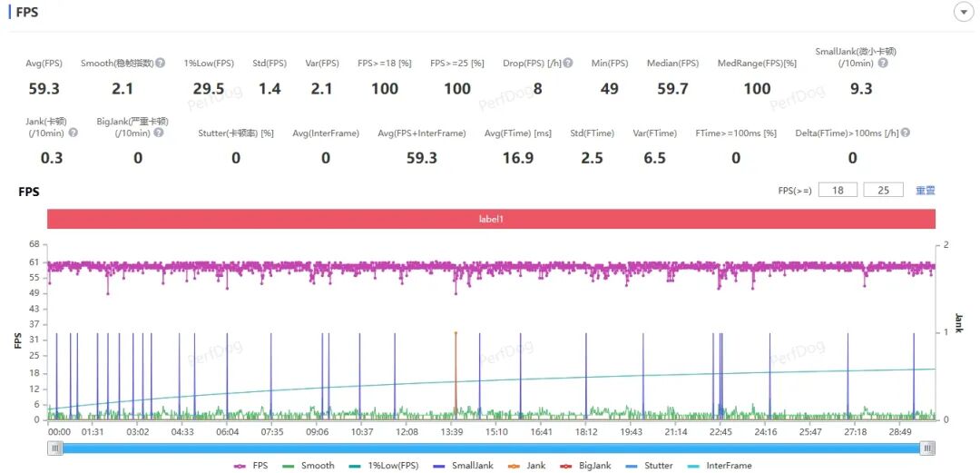Screen dimensions: 980x473
Task: Open help icon below SmallJank (/10min)
Action: click(x=882, y=64)
